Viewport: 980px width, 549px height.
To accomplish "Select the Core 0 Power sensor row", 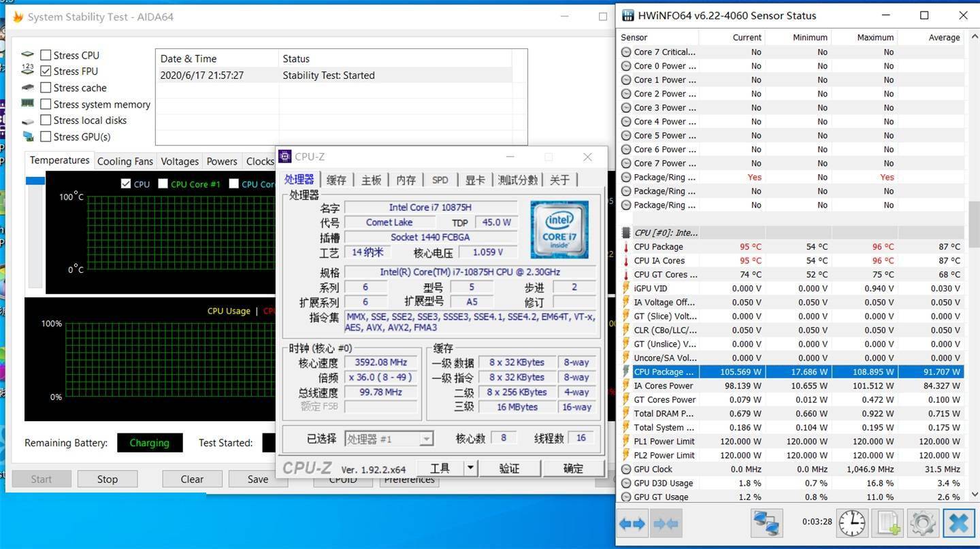I will [x=791, y=66].
